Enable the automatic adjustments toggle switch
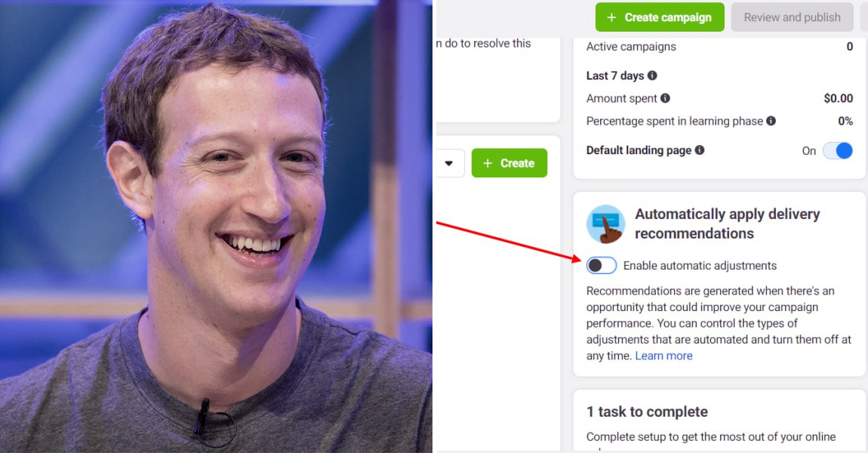The image size is (868, 453). click(x=601, y=266)
